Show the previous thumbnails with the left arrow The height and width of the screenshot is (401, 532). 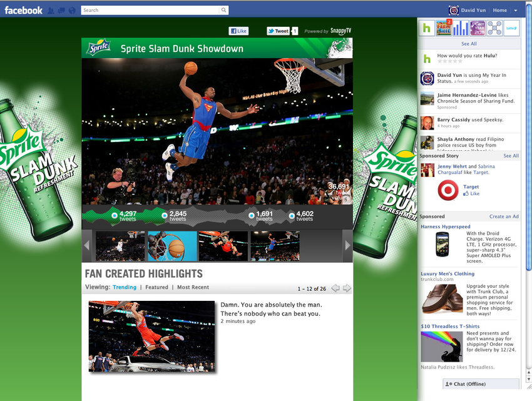(87, 246)
